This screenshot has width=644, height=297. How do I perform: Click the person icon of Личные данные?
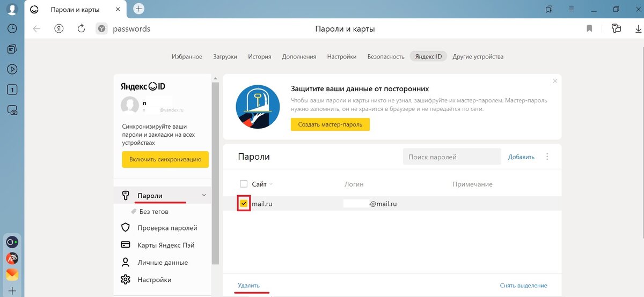click(x=126, y=262)
